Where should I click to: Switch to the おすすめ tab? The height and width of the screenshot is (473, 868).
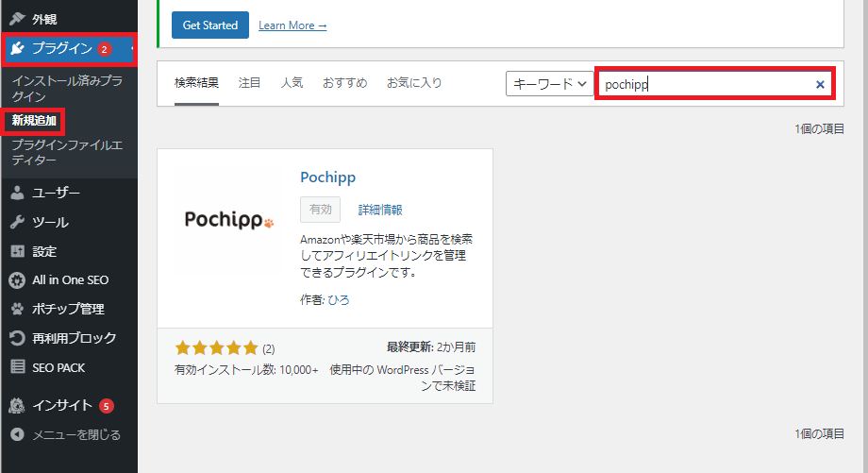345,83
